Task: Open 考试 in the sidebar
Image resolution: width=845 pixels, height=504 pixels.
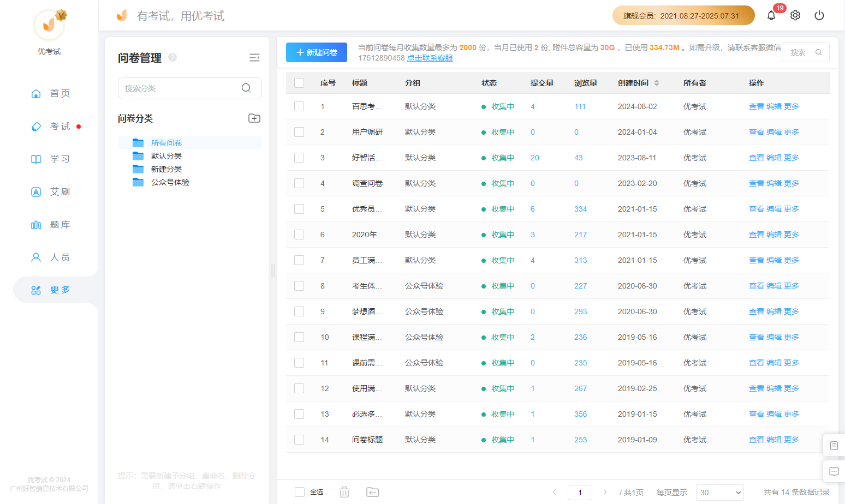Action: click(50, 126)
